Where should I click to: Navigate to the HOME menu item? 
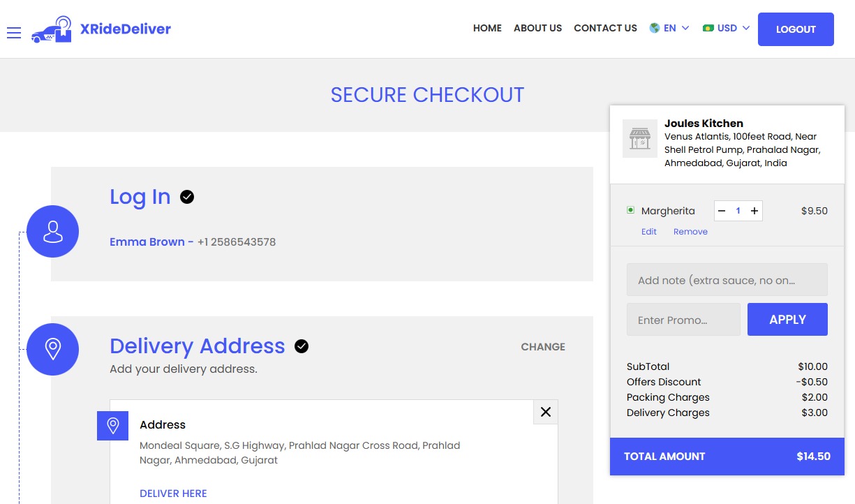click(487, 28)
